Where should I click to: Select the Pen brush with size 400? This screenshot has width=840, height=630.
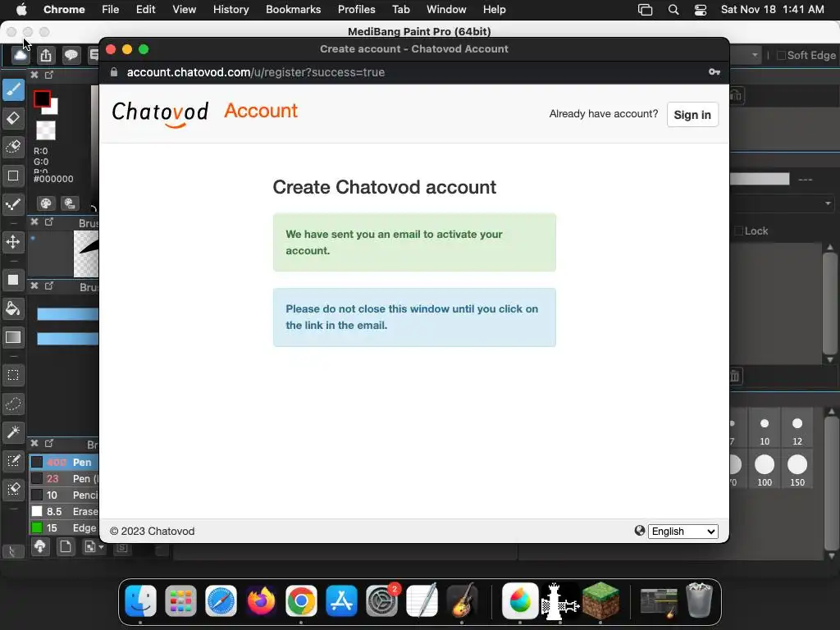point(63,463)
